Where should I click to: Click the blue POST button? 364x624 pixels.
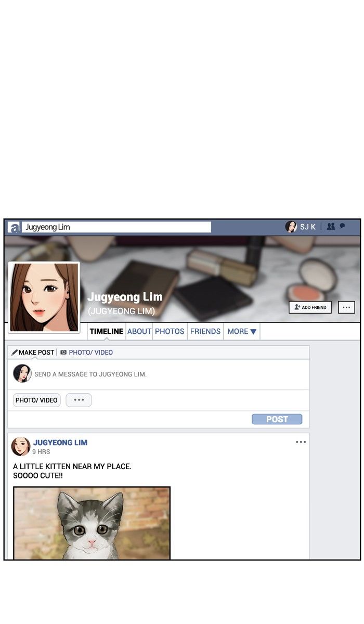pos(277,419)
